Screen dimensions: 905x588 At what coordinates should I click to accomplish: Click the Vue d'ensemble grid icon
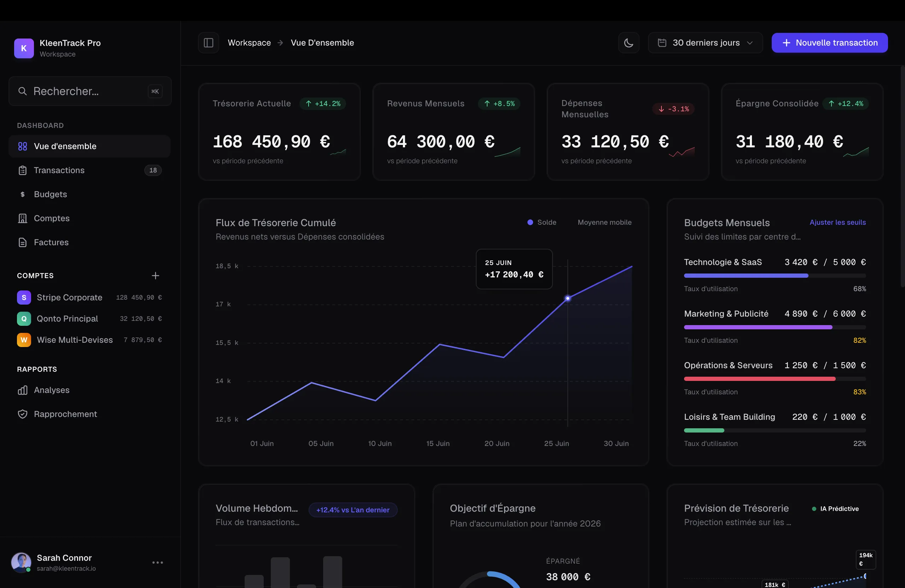tap(22, 146)
